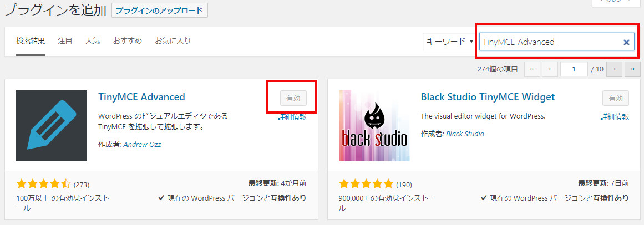Go to the first page of results
Screen dimensions: 644x225
[x=532, y=69]
